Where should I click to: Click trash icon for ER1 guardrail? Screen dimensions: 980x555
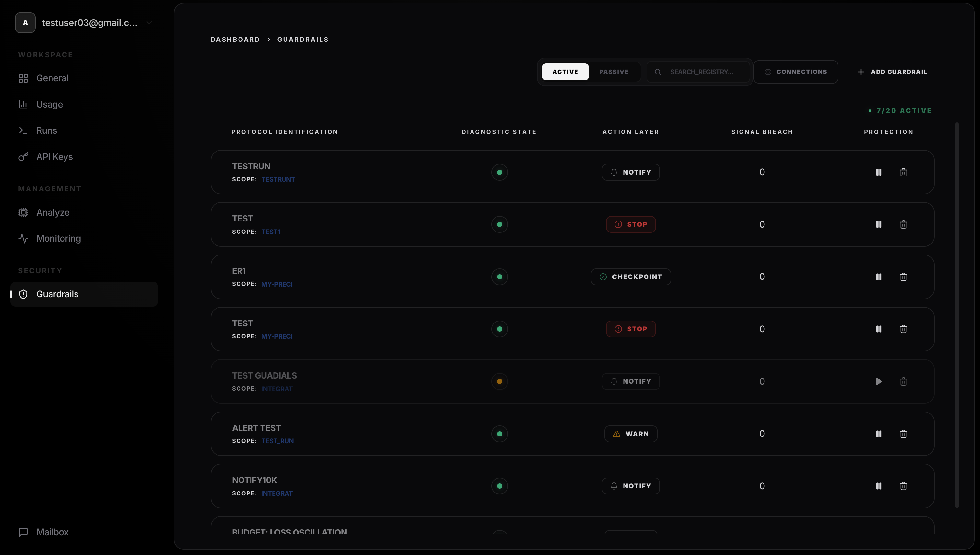903,277
